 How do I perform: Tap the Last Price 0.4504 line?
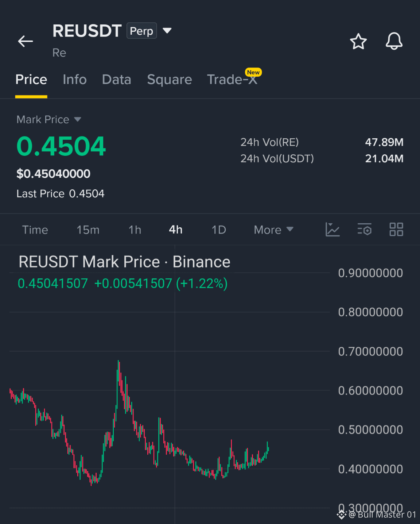(x=61, y=193)
